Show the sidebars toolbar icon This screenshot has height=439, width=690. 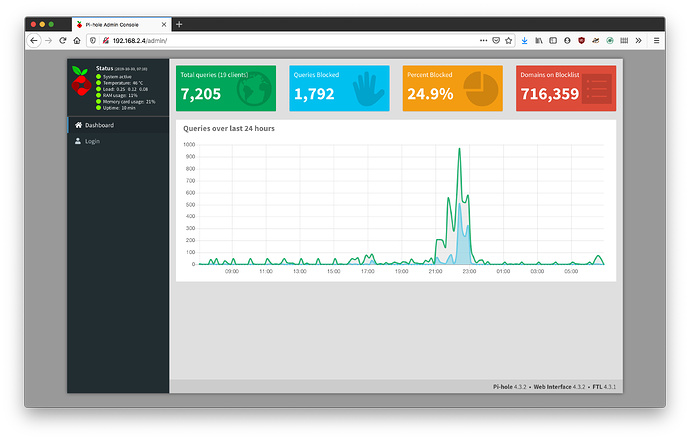pos(554,40)
